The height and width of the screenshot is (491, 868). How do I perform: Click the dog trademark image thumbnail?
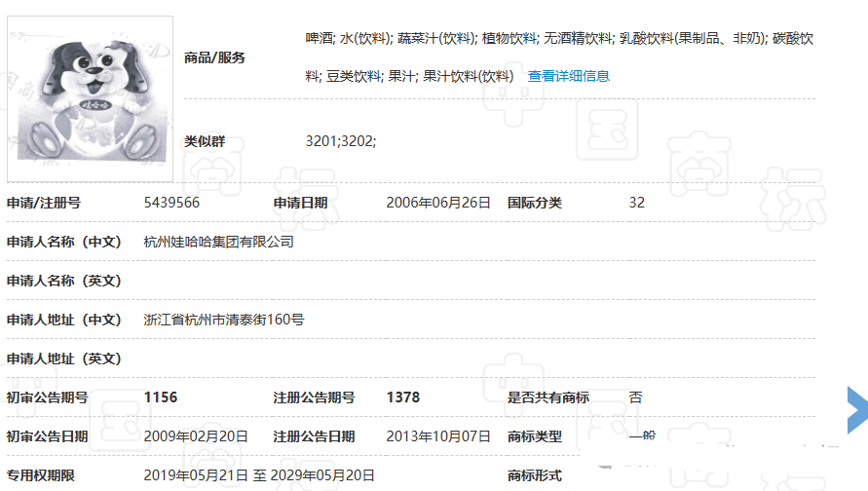click(91, 99)
